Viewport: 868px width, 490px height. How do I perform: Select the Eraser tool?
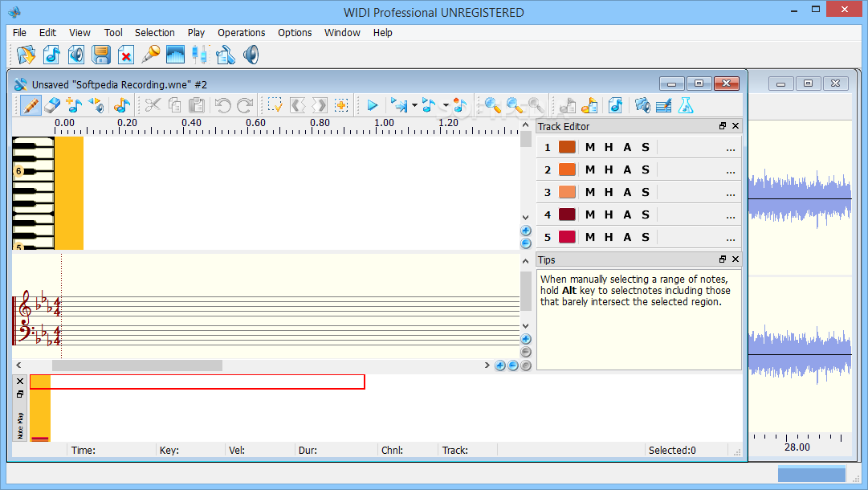(52, 105)
